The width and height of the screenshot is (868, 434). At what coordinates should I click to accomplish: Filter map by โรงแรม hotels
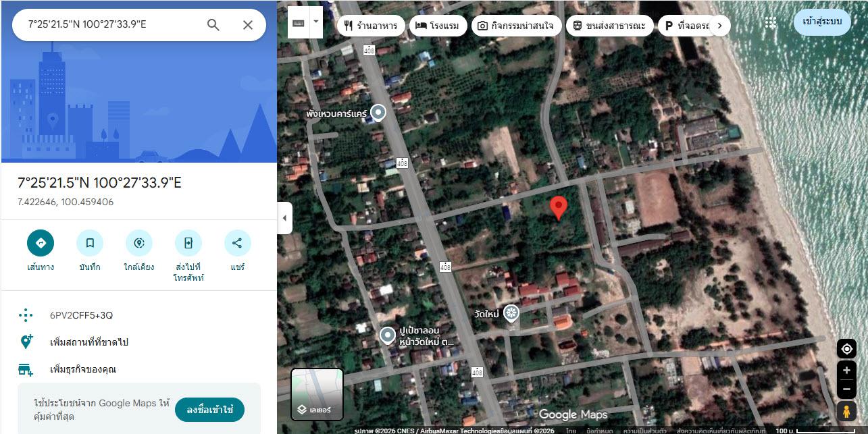coord(438,26)
